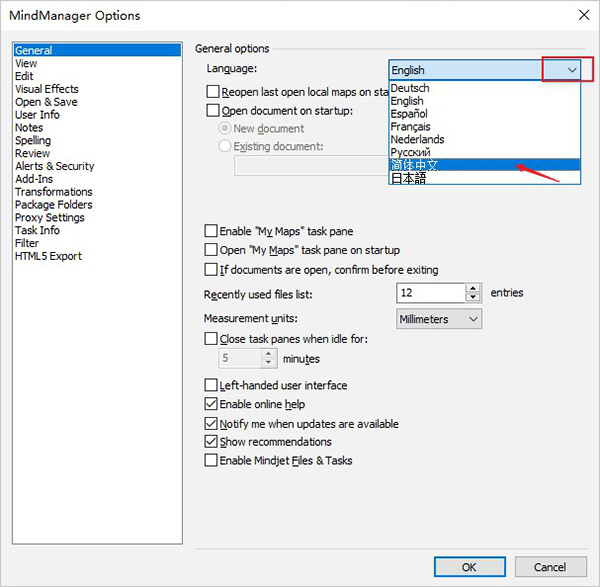
Task: Click the recently used files count field
Action: tap(431, 293)
